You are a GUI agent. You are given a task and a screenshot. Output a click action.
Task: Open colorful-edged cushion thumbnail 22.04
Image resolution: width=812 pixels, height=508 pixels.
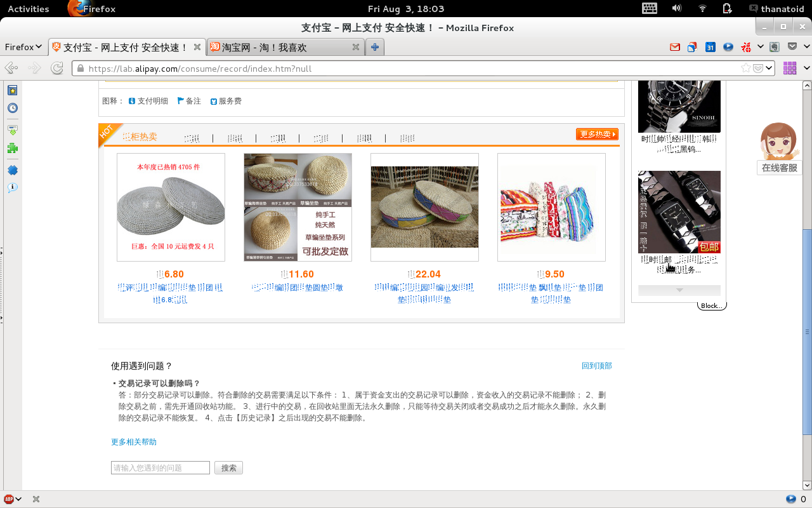click(x=424, y=207)
